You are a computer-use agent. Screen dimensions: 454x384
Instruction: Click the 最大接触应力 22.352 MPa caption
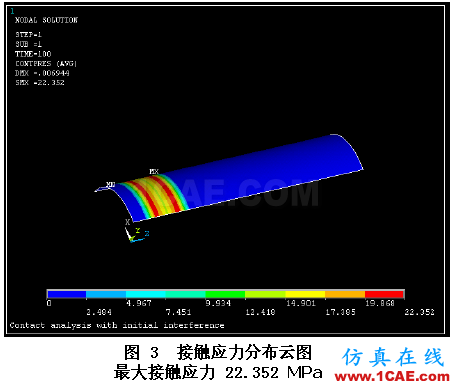point(218,372)
